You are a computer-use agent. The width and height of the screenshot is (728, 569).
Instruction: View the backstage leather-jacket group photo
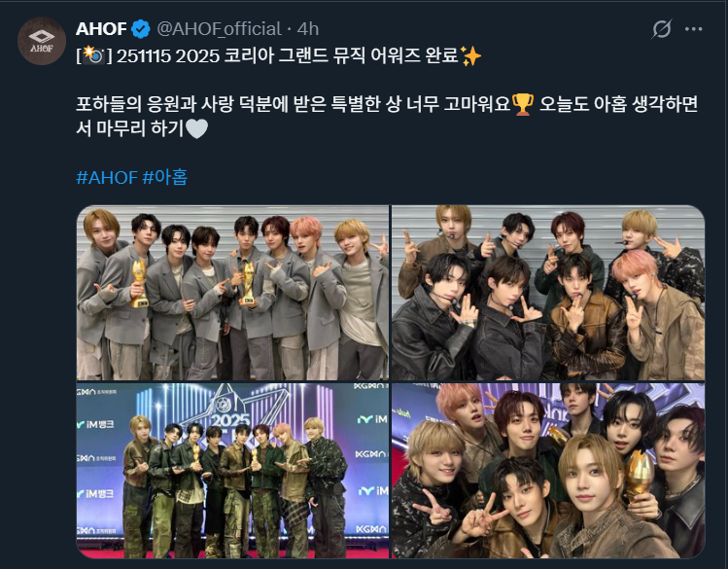coord(548,293)
